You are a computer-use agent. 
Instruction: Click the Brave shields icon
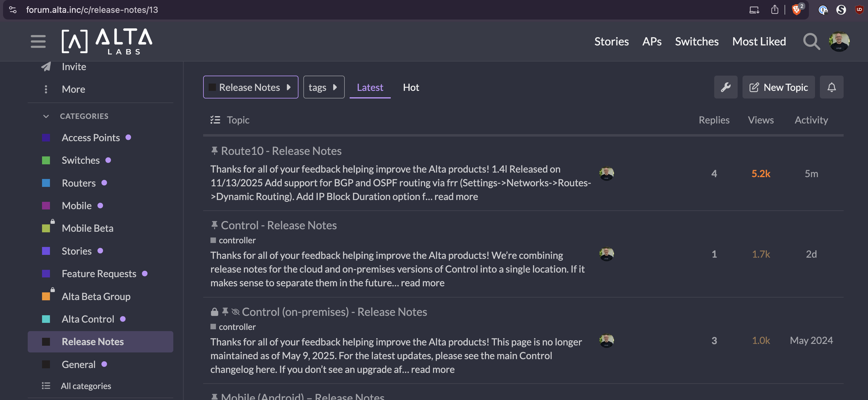(796, 10)
